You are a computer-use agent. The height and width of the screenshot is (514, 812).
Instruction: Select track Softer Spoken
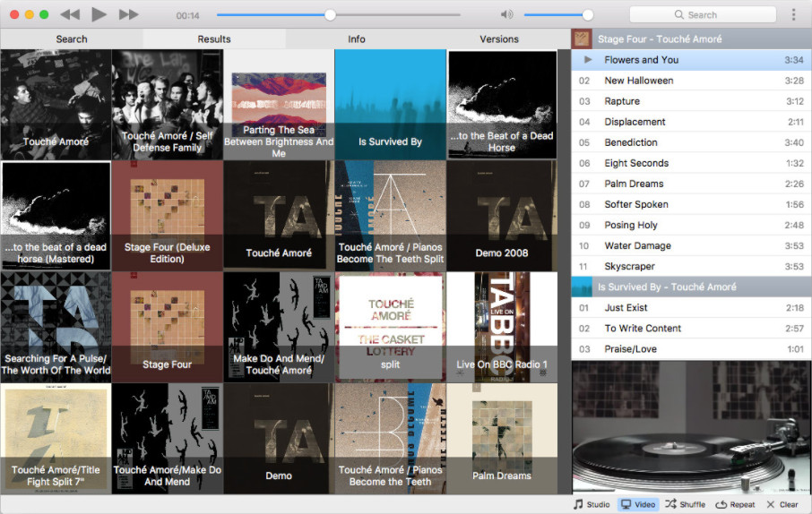pyautogui.click(x=691, y=204)
